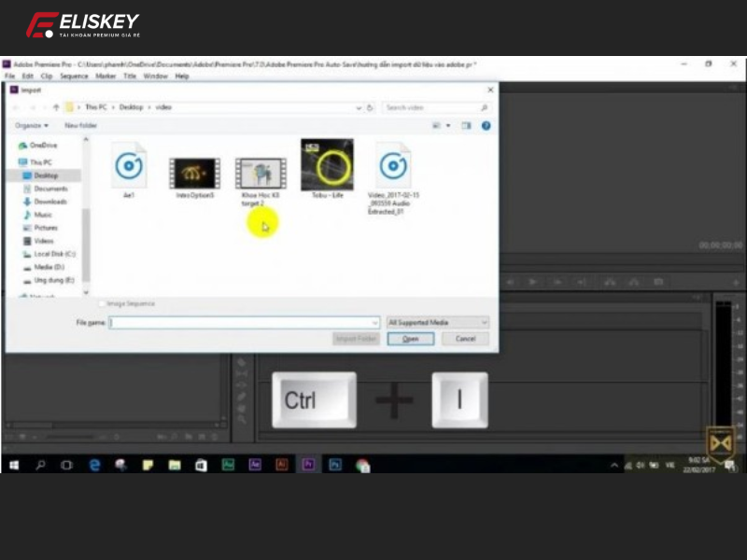
Task: Click the search magnifier in Search video box
Action: pyautogui.click(x=484, y=107)
